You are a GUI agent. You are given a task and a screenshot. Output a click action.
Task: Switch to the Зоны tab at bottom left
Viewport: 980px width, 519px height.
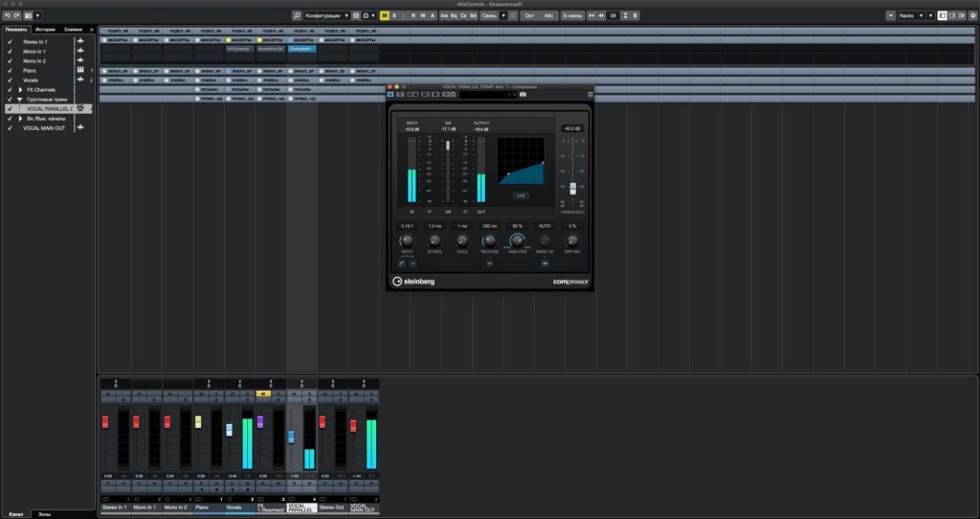(x=44, y=514)
